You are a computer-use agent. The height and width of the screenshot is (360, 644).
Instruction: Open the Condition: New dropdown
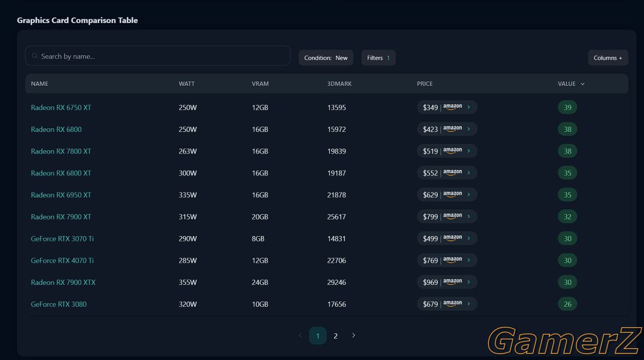tap(326, 58)
